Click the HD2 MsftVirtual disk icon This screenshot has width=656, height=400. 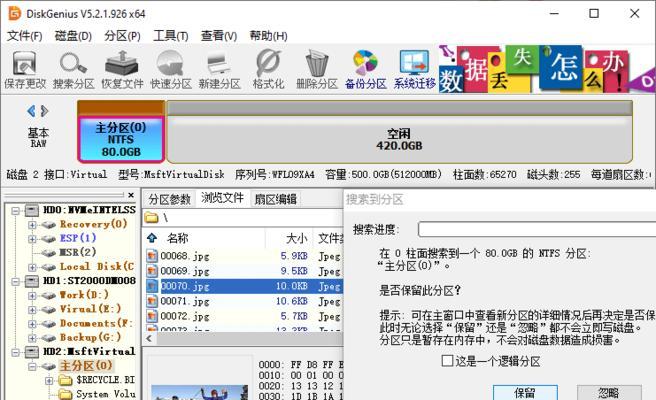[x=32, y=351]
